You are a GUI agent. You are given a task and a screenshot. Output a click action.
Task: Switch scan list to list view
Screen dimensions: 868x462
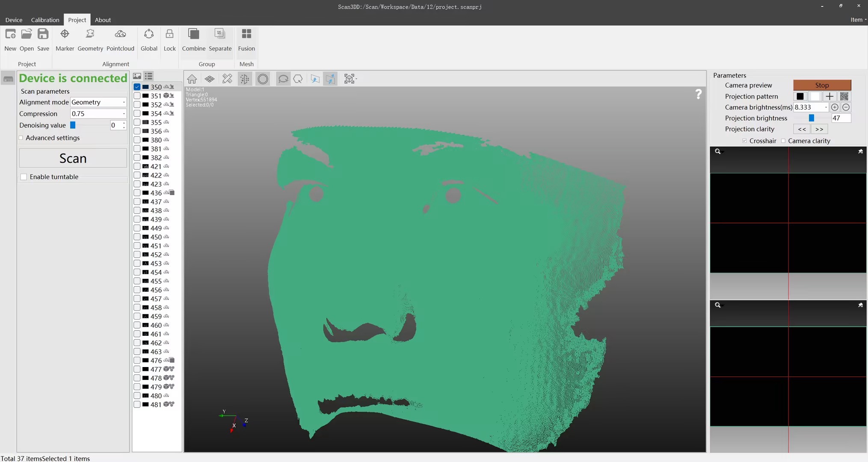coord(149,76)
